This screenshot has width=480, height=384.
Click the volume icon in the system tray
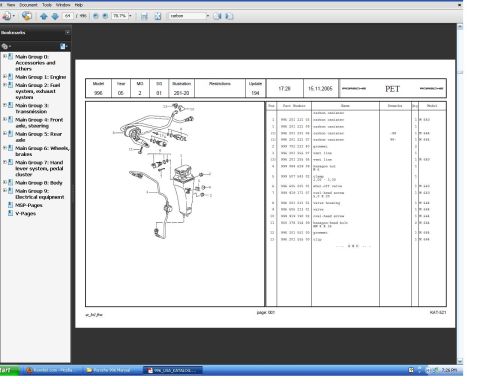click(428, 370)
